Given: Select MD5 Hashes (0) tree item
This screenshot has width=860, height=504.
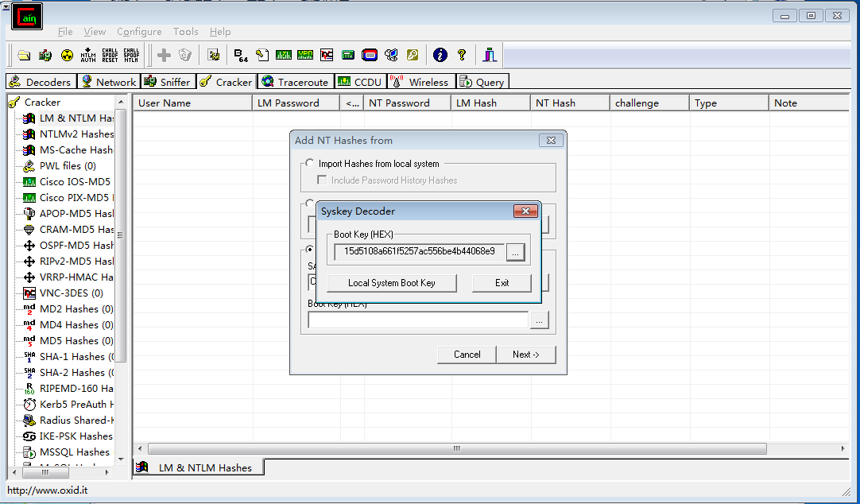Looking at the screenshot, I should coord(76,340).
